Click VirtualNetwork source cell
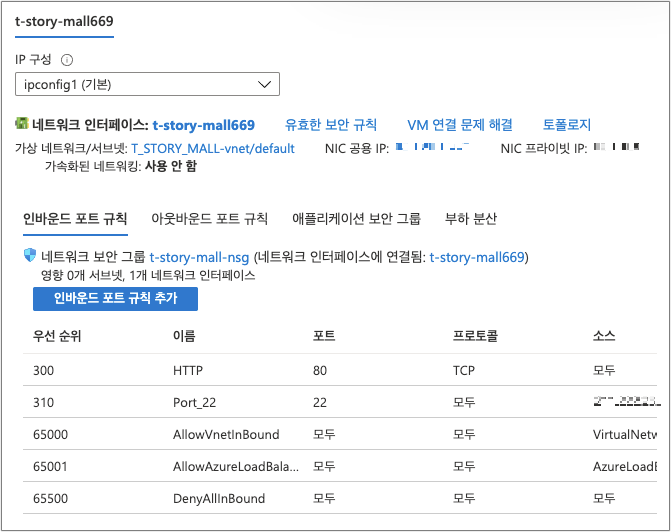The width and height of the screenshot is (671, 532). coord(624,434)
